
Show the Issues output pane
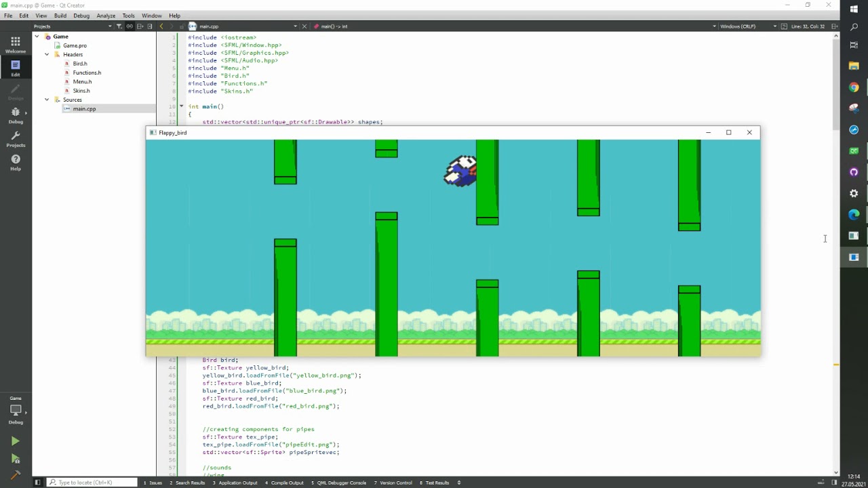[153, 483]
